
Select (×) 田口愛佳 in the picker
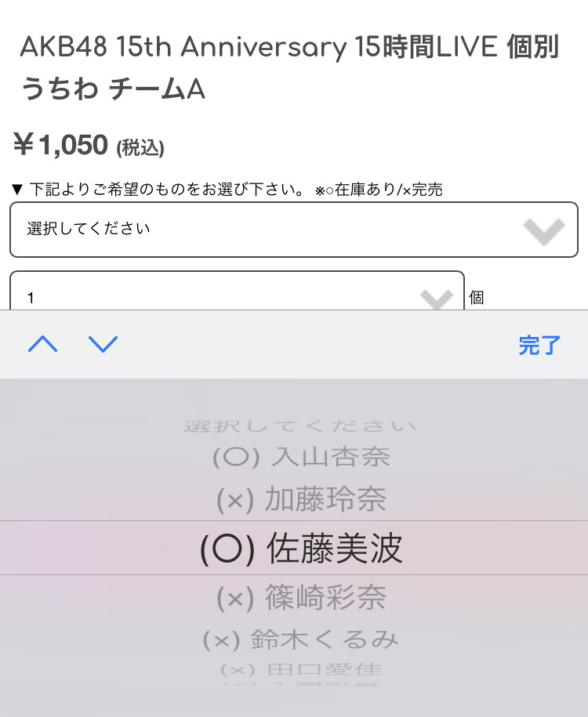pyautogui.click(x=301, y=670)
